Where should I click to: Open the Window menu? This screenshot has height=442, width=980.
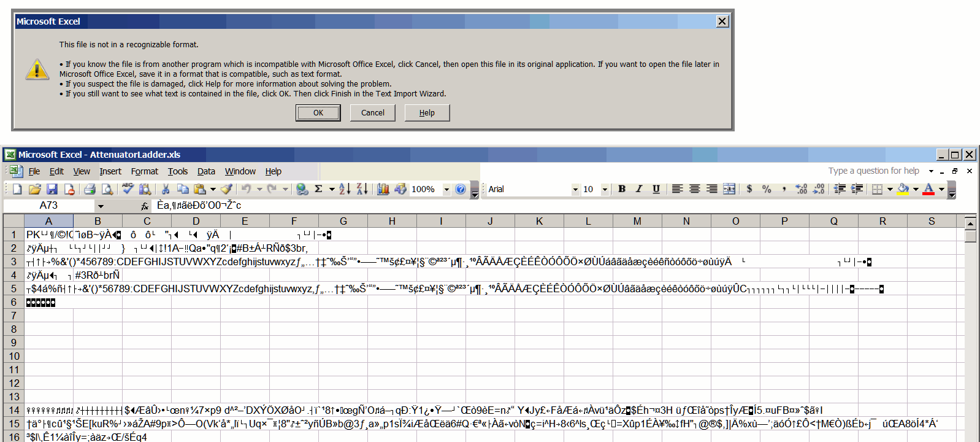click(240, 171)
